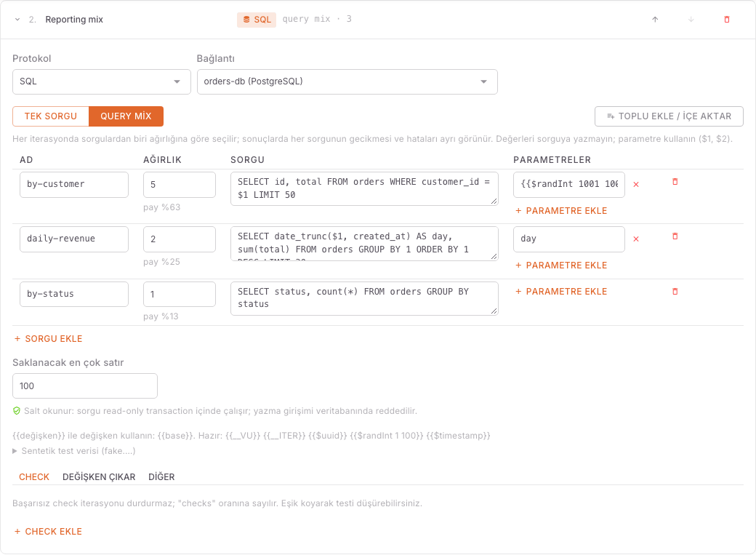Delete the by-status query row
This screenshot has height=555, width=756.
click(x=675, y=292)
